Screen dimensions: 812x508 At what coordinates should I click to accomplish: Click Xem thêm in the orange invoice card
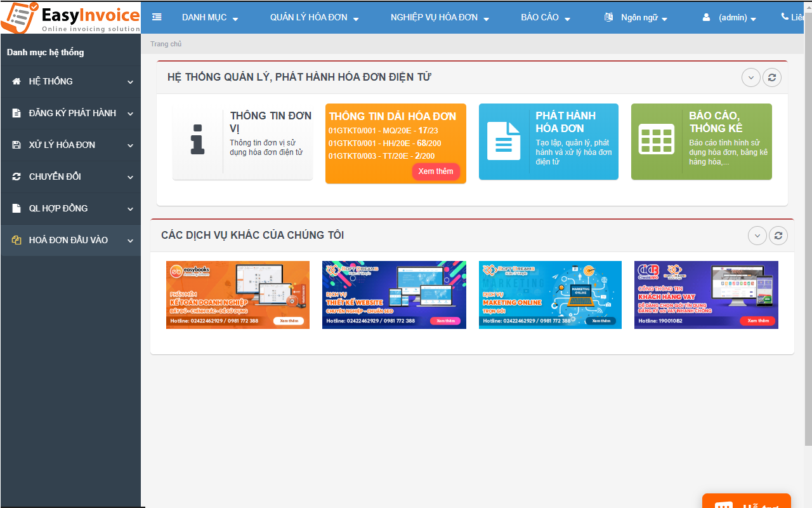tap(436, 171)
